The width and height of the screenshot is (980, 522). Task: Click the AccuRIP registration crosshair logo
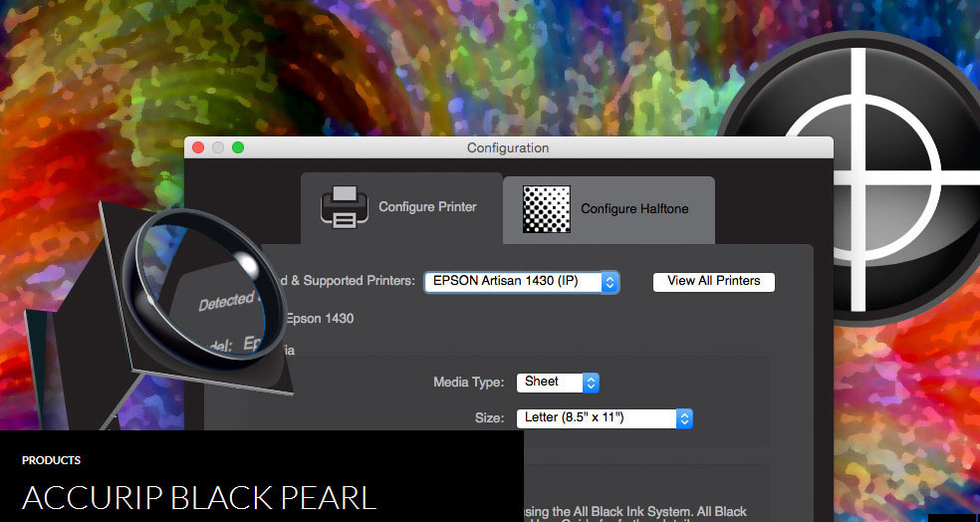click(x=859, y=179)
